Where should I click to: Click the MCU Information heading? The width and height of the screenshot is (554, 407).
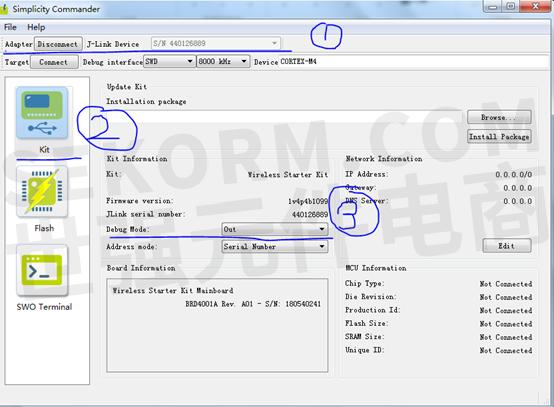376,268
